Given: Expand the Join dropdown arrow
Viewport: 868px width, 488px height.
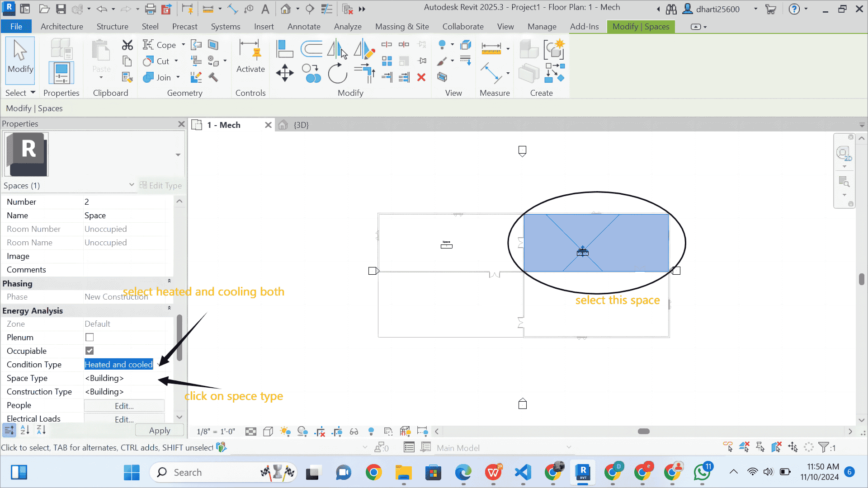Looking at the screenshot, I should 178,77.
